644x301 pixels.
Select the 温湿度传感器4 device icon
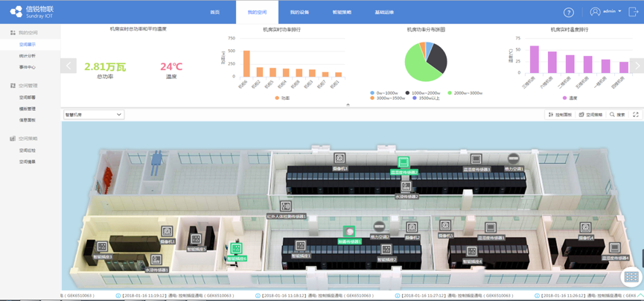coord(614,248)
